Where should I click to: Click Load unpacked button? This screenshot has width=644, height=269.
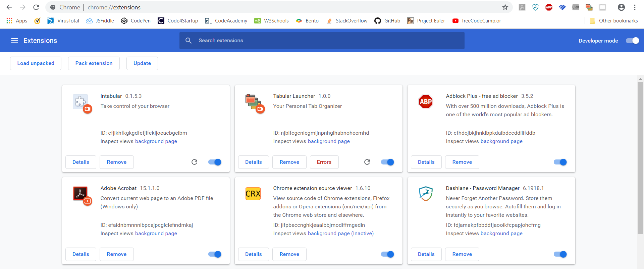(x=36, y=63)
